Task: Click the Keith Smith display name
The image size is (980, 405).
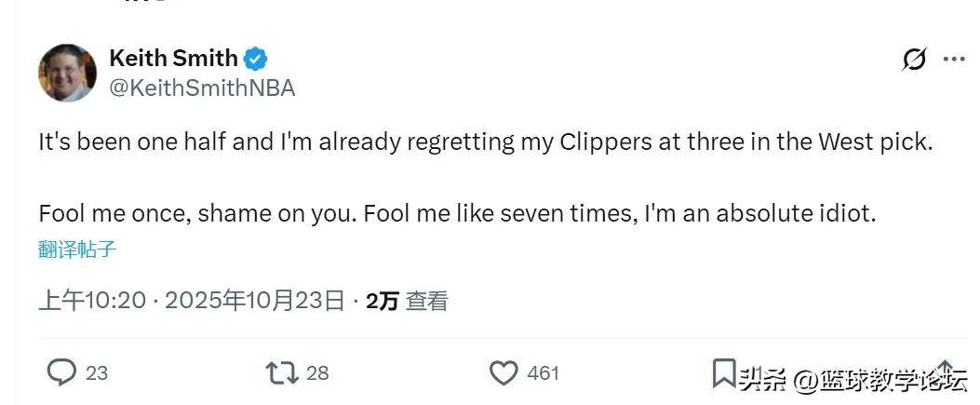Action: [x=173, y=59]
